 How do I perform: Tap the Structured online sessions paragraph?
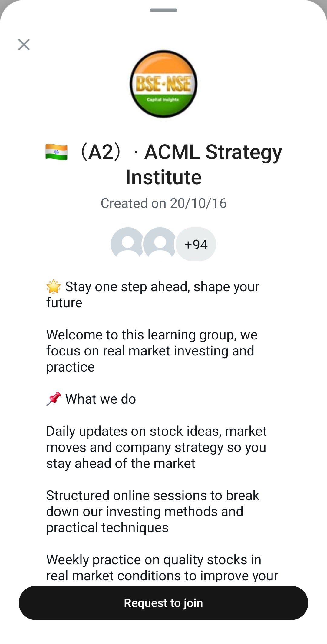coord(152,511)
